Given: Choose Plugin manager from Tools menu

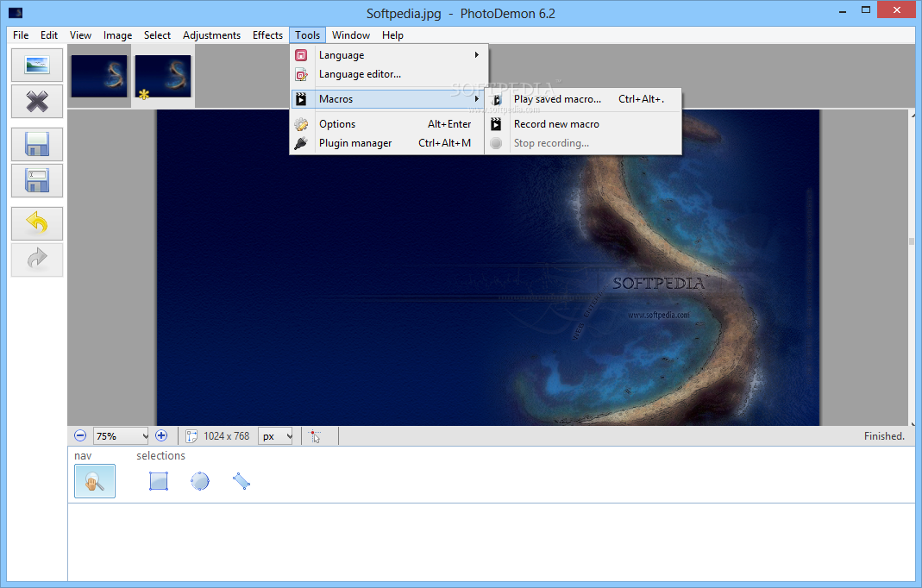Looking at the screenshot, I should pos(389,143).
